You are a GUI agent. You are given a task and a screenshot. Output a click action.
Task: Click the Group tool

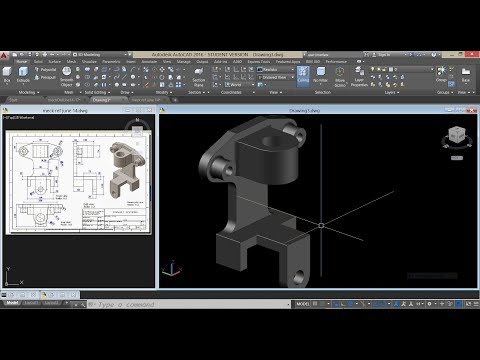click(441, 74)
